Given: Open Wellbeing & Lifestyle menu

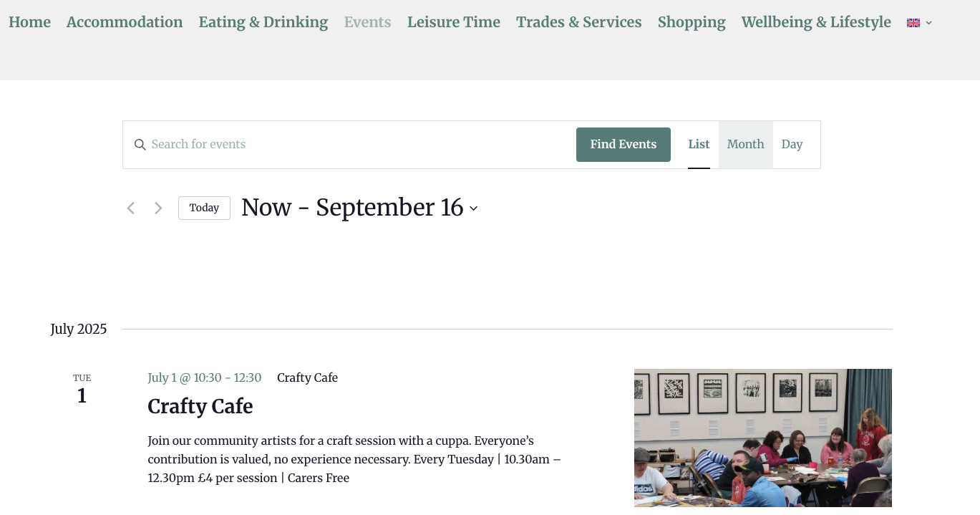Looking at the screenshot, I should (x=816, y=22).
